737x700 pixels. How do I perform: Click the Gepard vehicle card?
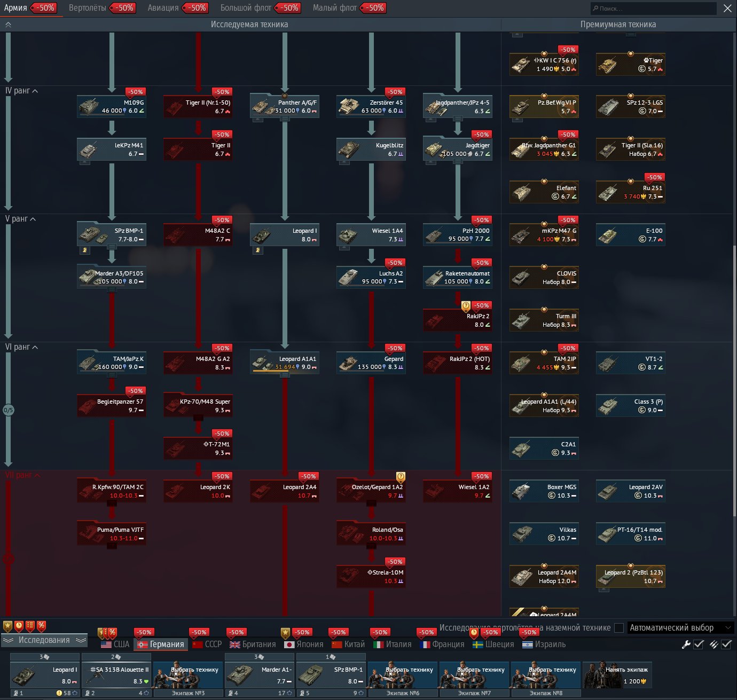(371, 363)
